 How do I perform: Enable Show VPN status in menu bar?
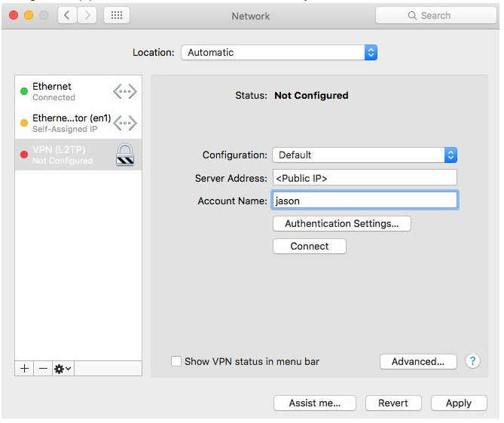pos(176,361)
